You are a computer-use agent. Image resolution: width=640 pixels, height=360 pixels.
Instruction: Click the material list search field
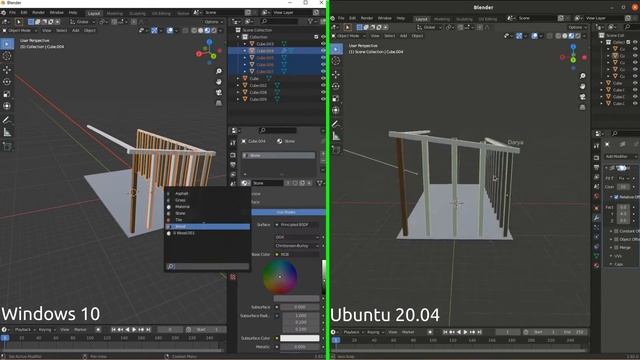pyautogui.click(x=208, y=267)
